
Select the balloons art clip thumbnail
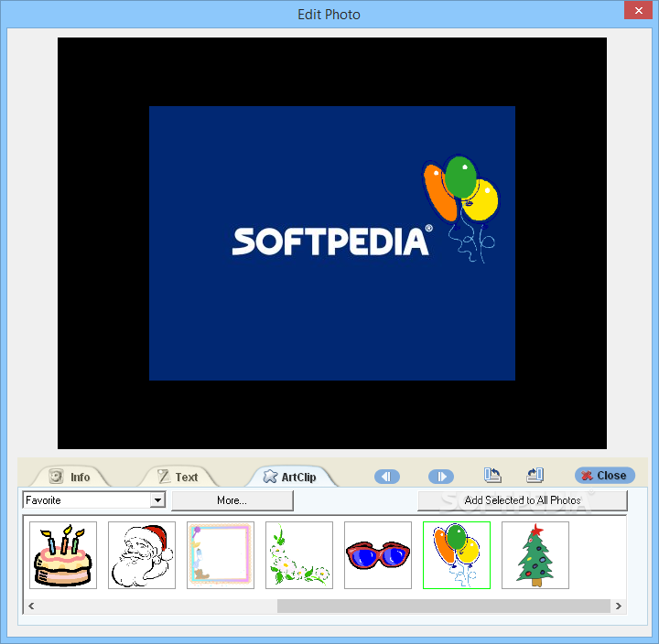coord(457,555)
